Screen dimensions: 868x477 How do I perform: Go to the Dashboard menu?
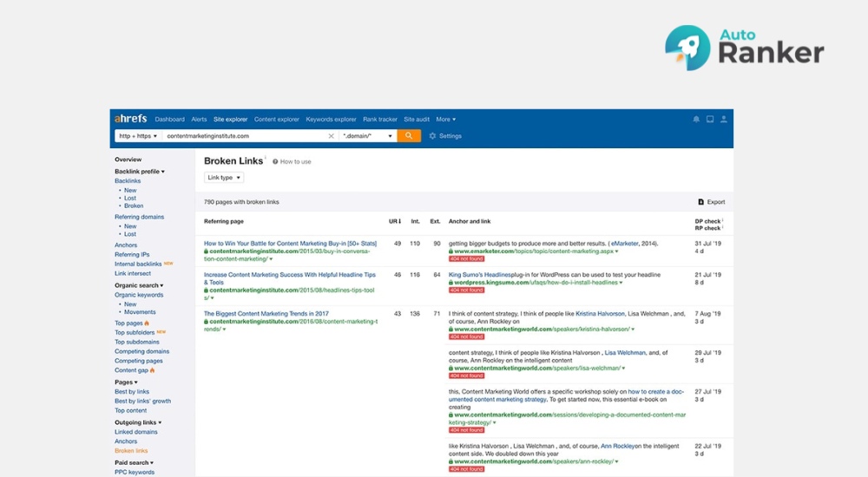coord(169,119)
